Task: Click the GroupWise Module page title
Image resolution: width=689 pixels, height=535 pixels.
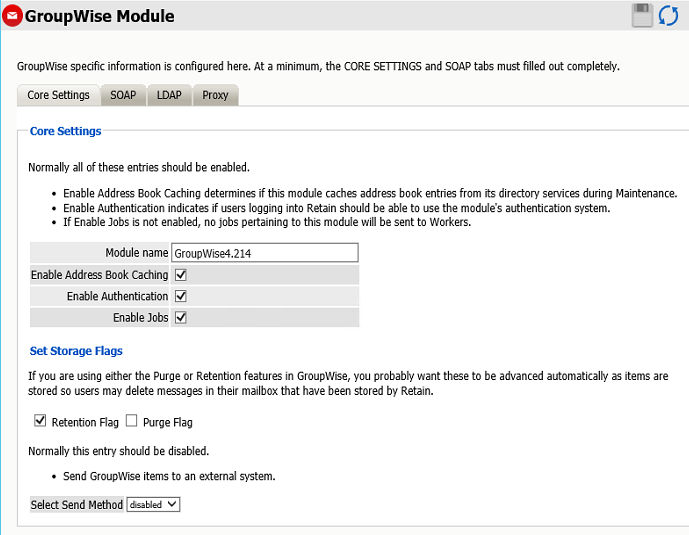Action: click(99, 16)
